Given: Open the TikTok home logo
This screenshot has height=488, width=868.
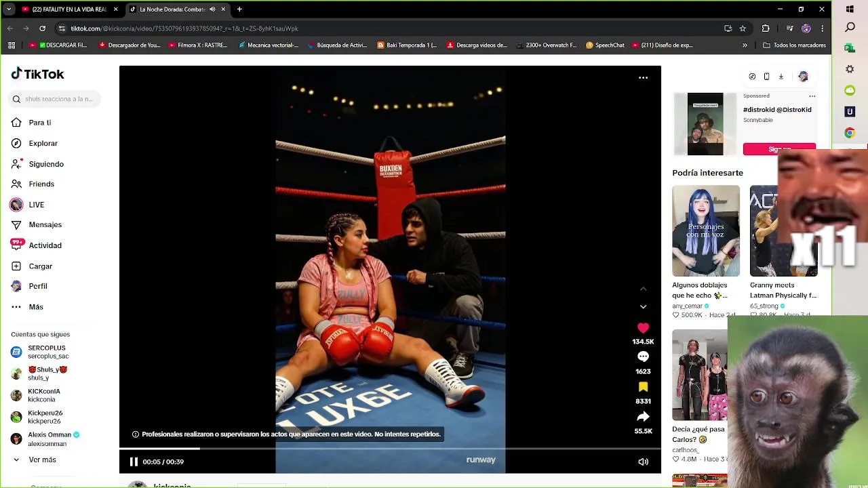Looking at the screenshot, I should (x=37, y=74).
